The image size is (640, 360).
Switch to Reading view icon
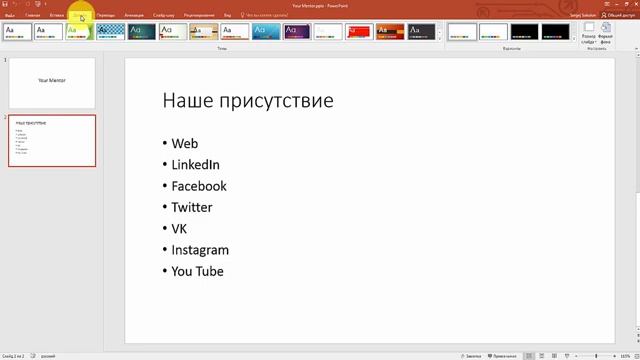(x=554, y=356)
